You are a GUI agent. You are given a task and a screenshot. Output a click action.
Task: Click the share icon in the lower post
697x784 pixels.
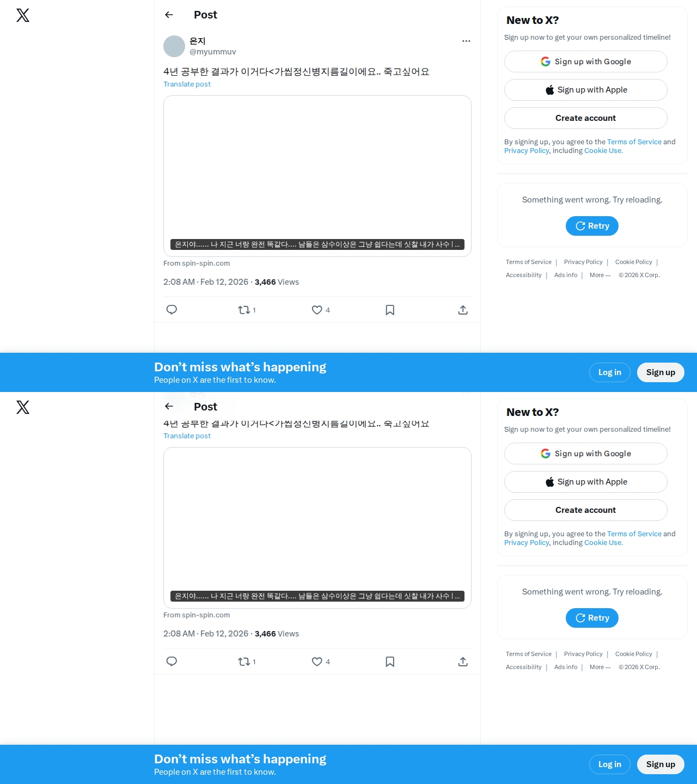pyautogui.click(x=463, y=661)
